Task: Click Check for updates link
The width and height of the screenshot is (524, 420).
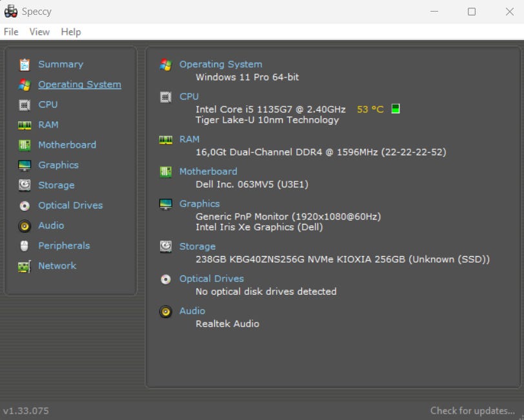Action: [472, 410]
